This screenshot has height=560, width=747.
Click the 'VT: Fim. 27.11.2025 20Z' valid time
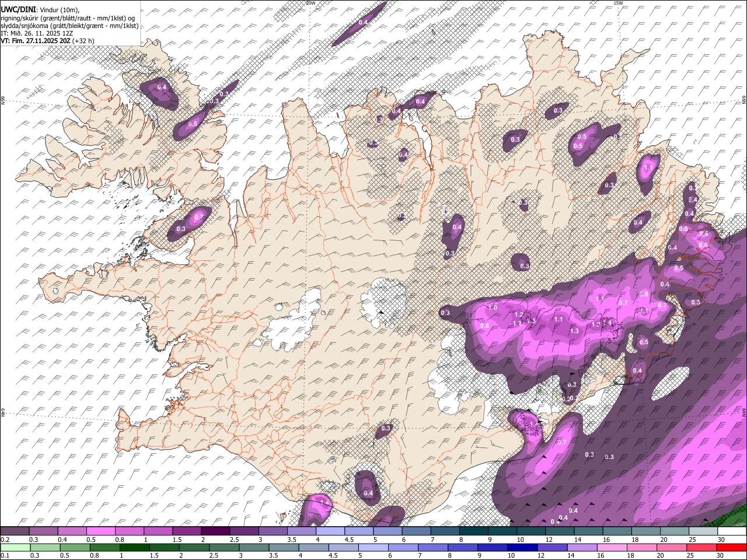(x=36, y=41)
